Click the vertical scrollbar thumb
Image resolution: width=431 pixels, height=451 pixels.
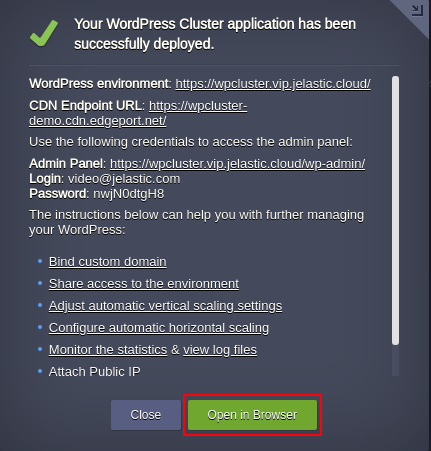pos(395,211)
